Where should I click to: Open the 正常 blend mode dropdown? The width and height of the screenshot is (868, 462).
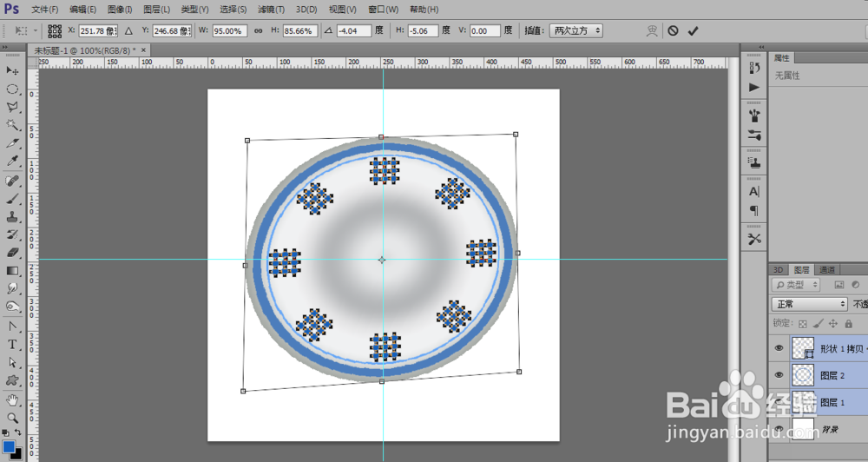(x=809, y=304)
